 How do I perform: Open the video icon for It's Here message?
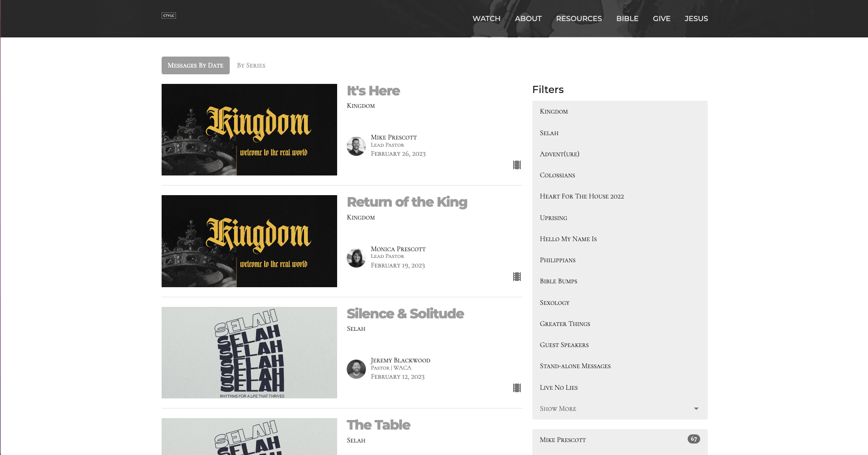[517, 164]
